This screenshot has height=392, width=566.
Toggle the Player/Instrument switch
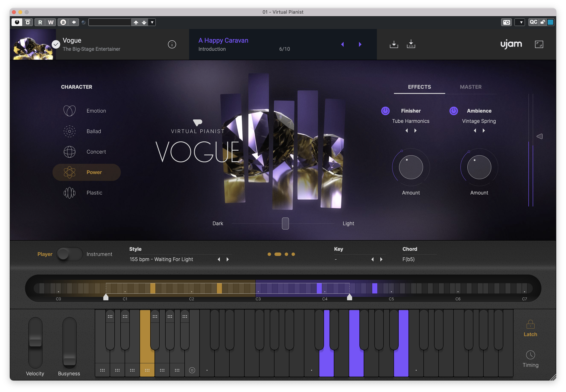(x=69, y=254)
